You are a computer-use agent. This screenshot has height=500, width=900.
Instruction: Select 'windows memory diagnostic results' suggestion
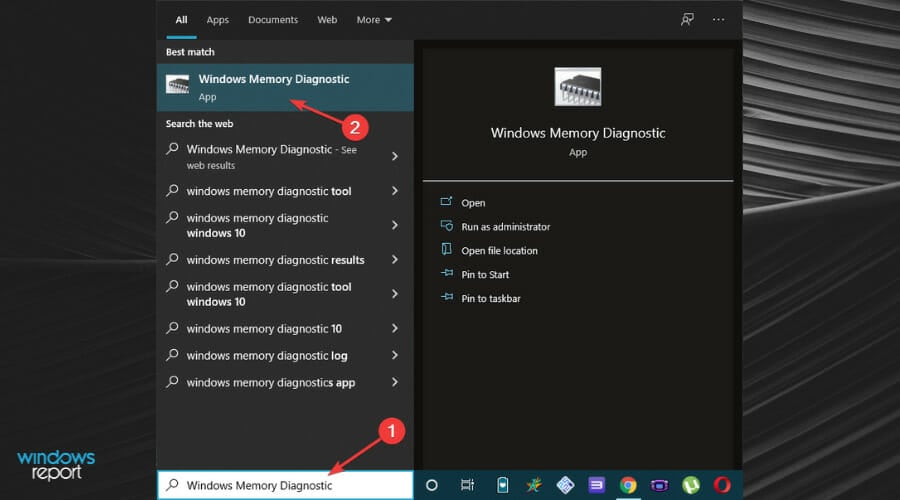(285, 260)
